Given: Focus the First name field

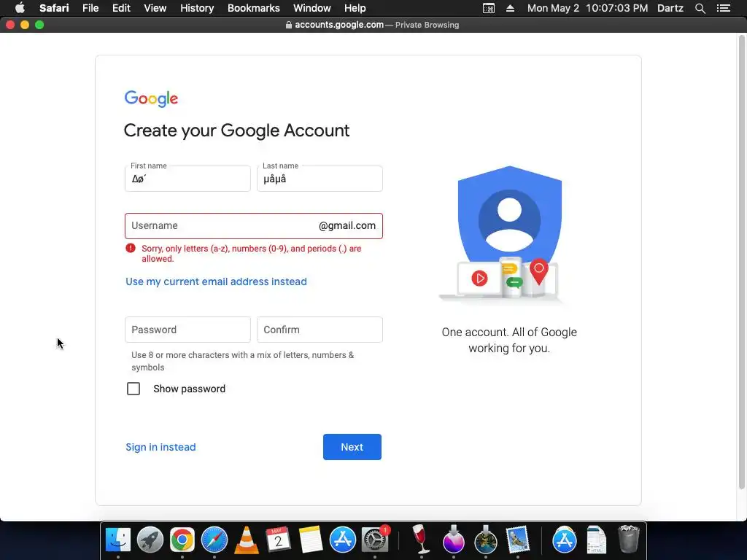Looking at the screenshot, I should click(187, 179).
